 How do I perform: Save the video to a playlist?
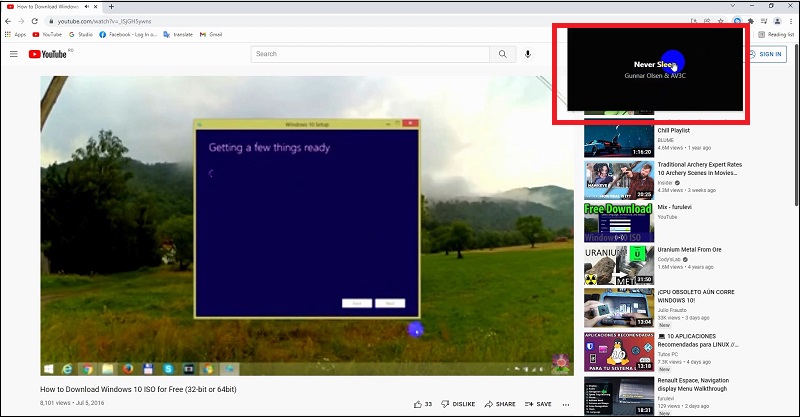click(538, 404)
